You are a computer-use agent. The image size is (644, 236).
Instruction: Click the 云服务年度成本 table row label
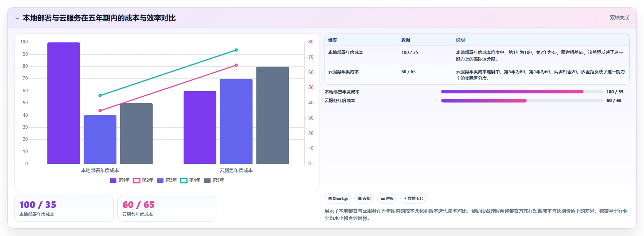coord(343,72)
